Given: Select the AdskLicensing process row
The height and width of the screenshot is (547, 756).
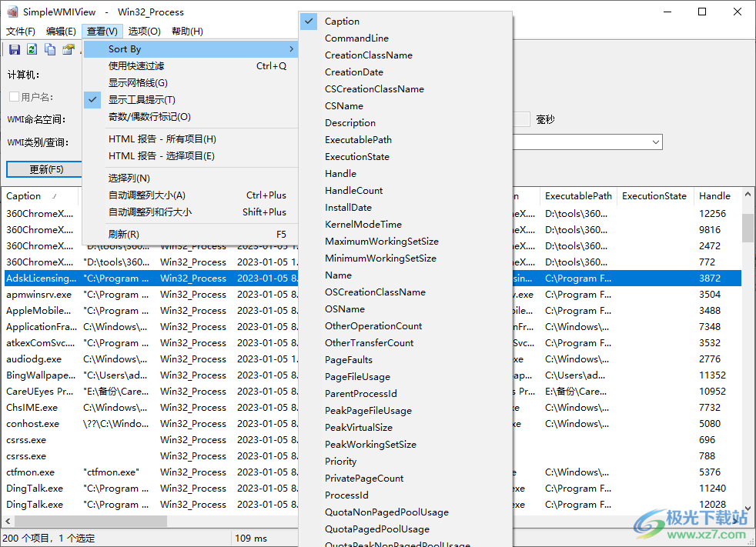Looking at the screenshot, I should [x=40, y=278].
